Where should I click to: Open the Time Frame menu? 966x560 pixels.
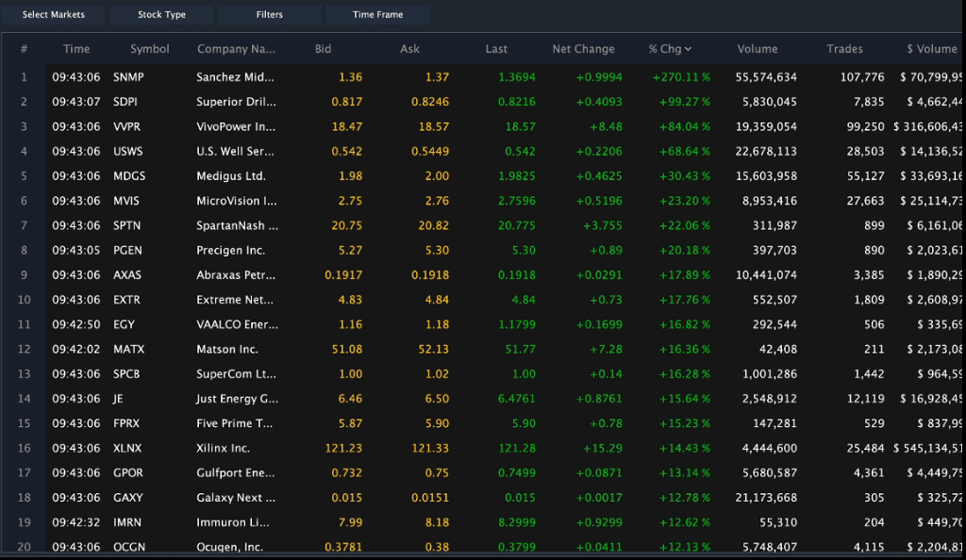pyautogui.click(x=377, y=14)
